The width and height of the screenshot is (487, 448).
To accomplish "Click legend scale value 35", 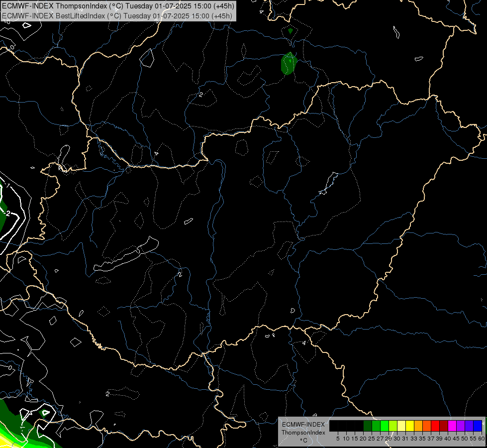I will point(422,439).
